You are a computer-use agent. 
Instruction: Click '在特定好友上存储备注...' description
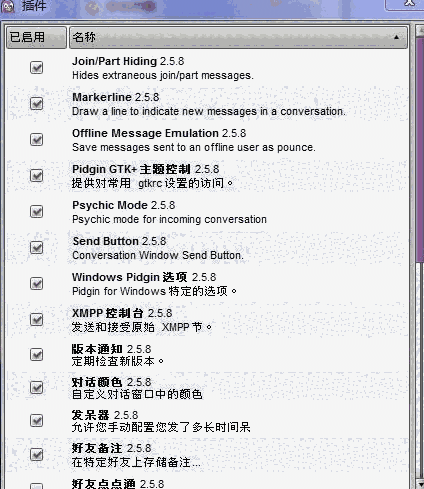tap(136, 462)
